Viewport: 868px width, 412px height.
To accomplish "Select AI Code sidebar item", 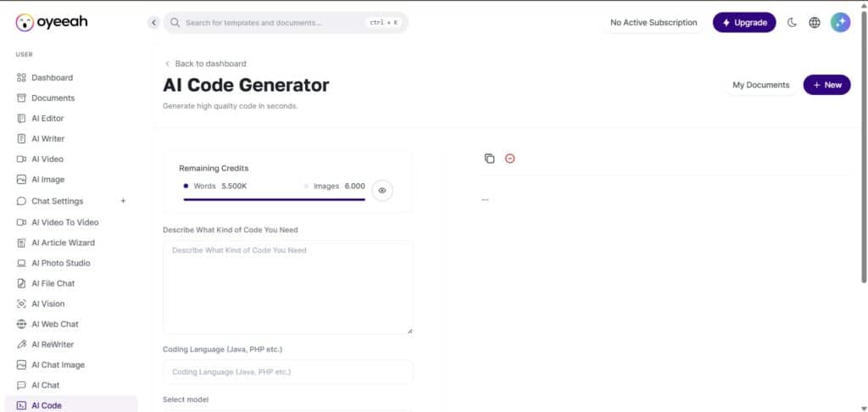I will coord(71,404).
